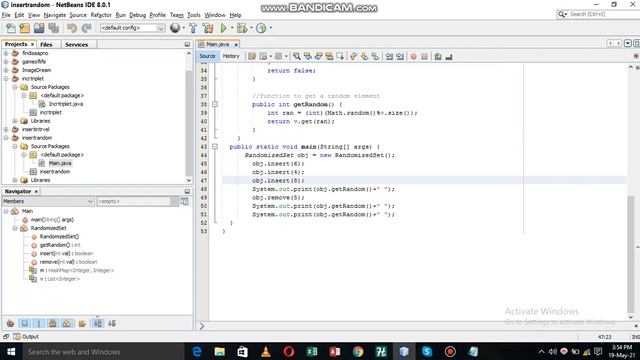640x360 pixels.
Task: Click the Debug Project toolbar icon
Action: point(242,28)
